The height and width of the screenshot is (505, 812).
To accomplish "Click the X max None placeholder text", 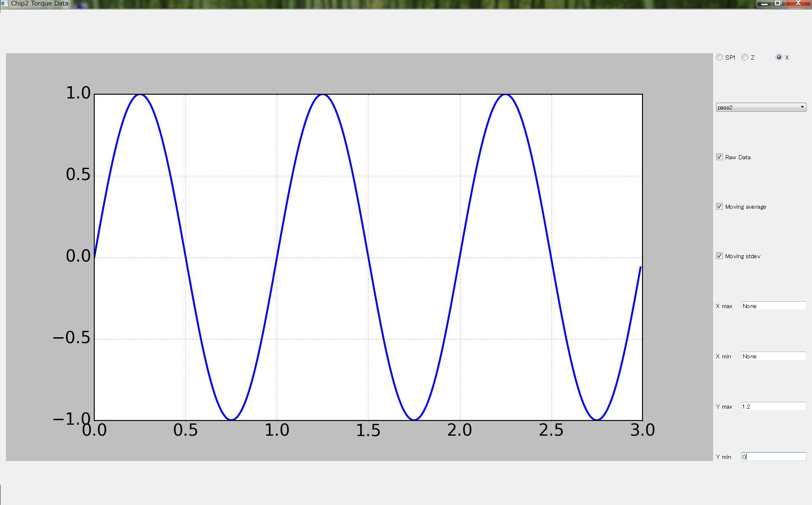I will (x=749, y=306).
